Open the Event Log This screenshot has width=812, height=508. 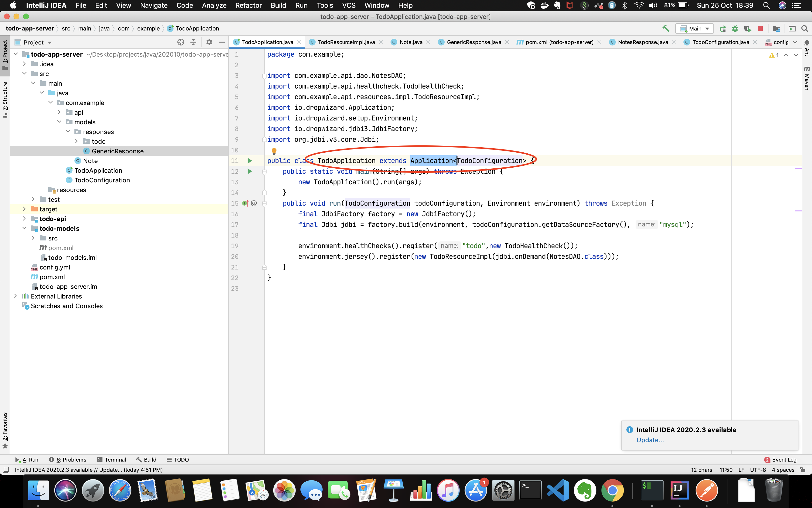click(780, 460)
